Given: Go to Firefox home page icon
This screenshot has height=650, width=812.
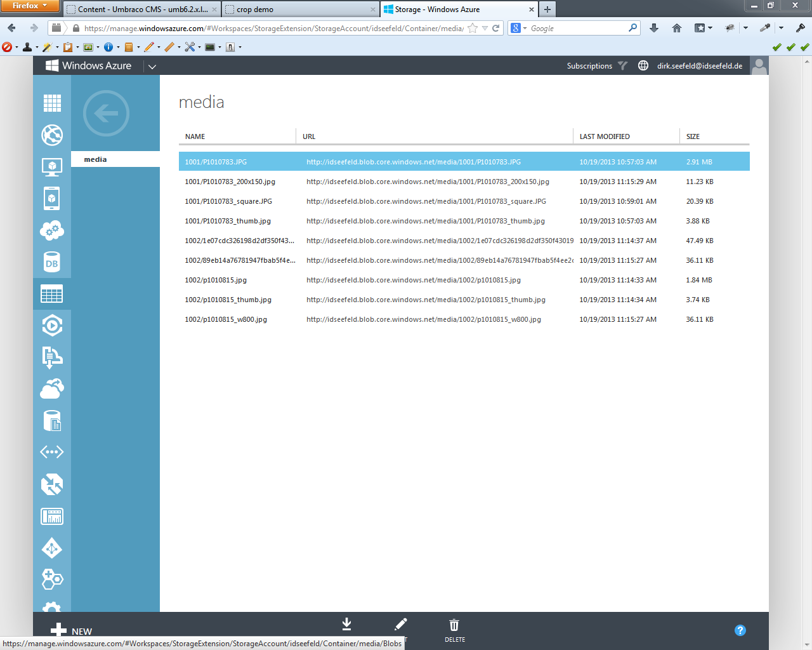Looking at the screenshot, I should click(x=677, y=28).
